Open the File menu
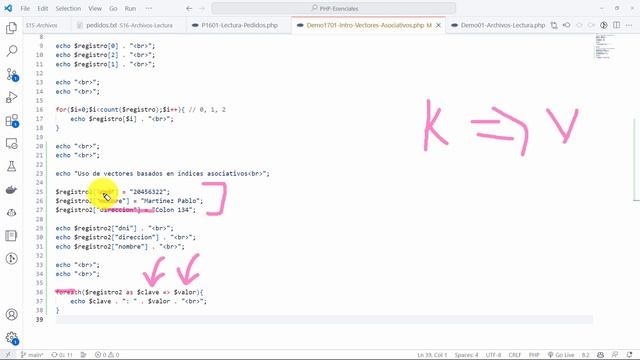The height and width of the screenshot is (360, 640). 25,8
